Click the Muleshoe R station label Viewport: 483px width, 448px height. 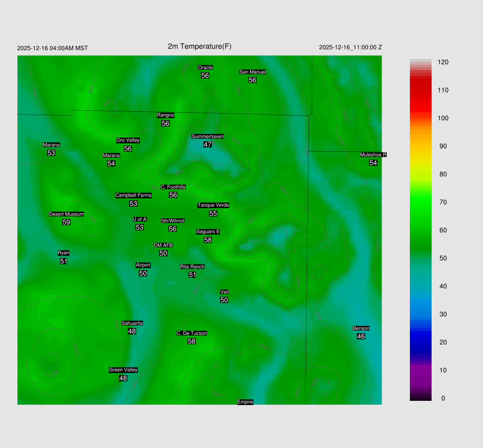click(x=373, y=155)
